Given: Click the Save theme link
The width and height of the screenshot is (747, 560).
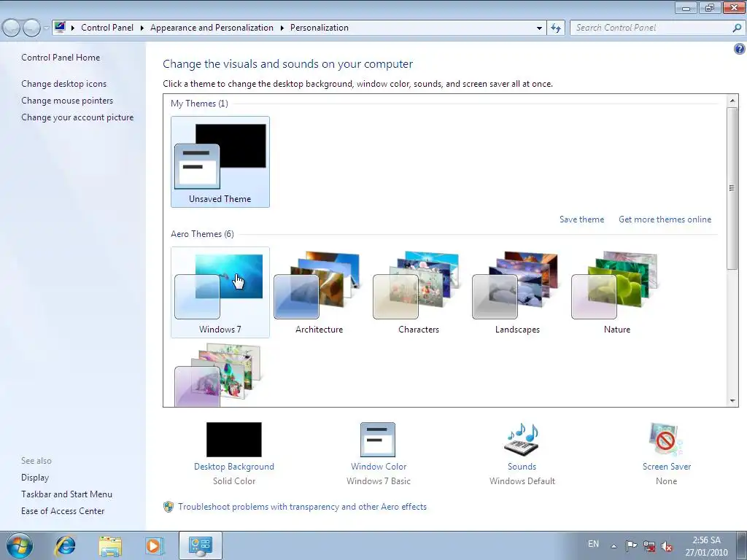Looking at the screenshot, I should (x=581, y=219).
